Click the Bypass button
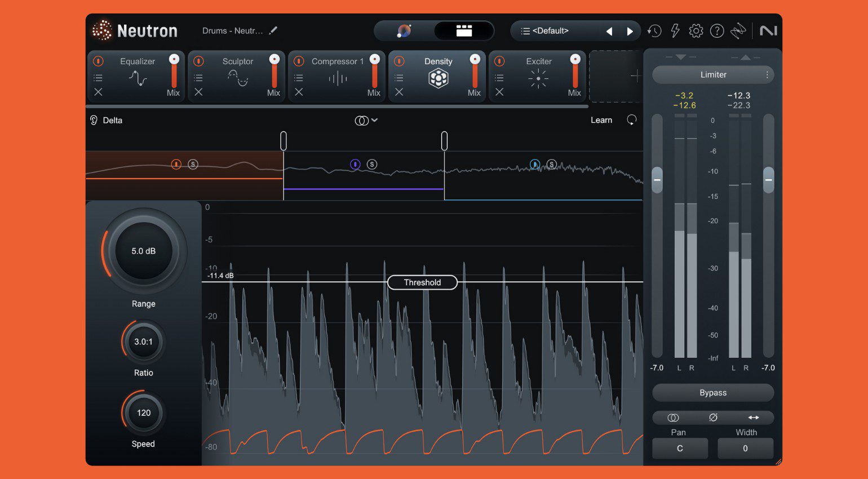868x479 pixels. coord(713,393)
